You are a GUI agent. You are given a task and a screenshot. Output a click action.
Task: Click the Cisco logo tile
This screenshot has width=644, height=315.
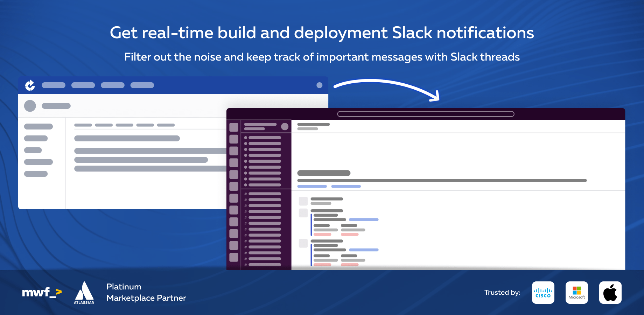[543, 293]
